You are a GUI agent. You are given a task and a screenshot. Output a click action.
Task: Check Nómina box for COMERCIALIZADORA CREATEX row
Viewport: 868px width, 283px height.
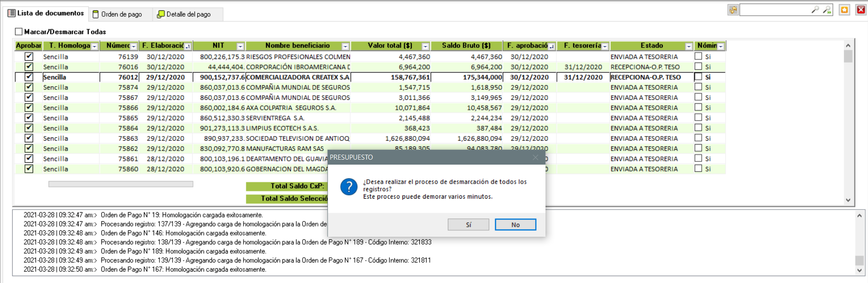[698, 77]
